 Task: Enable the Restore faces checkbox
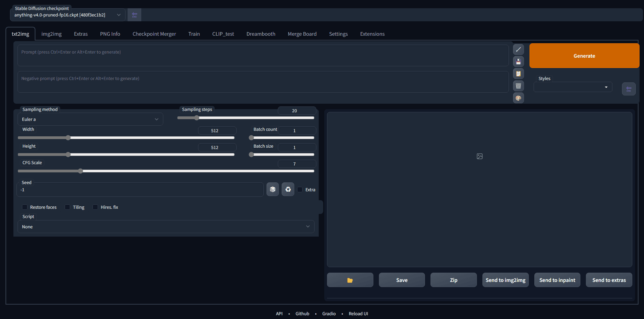click(25, 207)
